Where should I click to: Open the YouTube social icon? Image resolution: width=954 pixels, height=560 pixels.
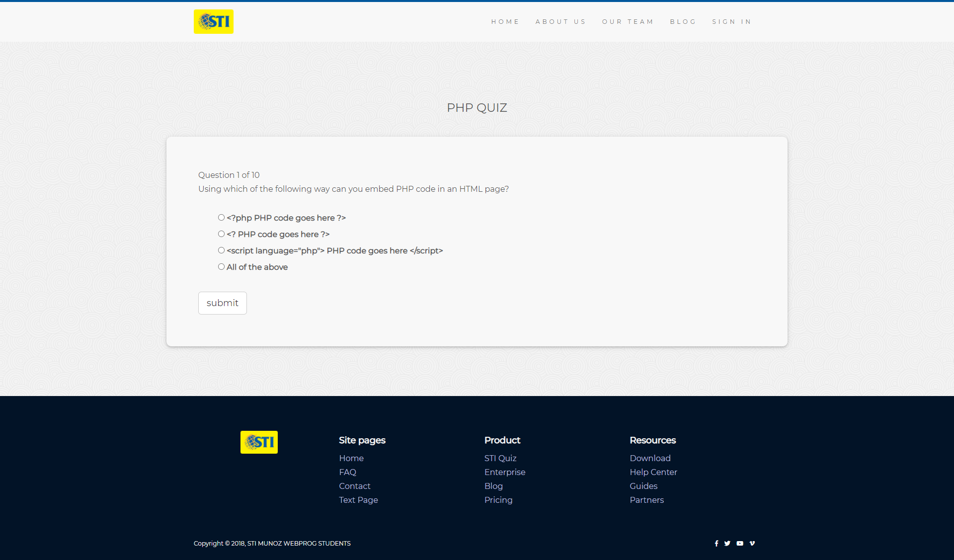coord(740,543)
